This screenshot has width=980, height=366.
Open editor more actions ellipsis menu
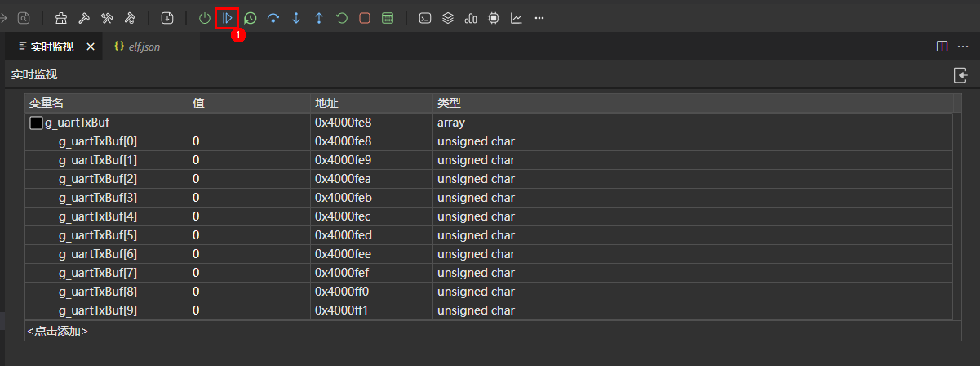[964, 47]
